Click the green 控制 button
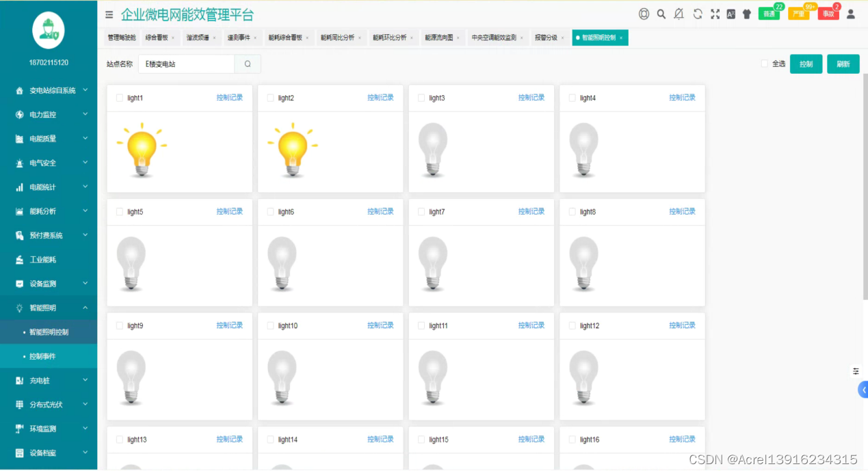This screenshot has width=868, height=471. coord(806,64)
